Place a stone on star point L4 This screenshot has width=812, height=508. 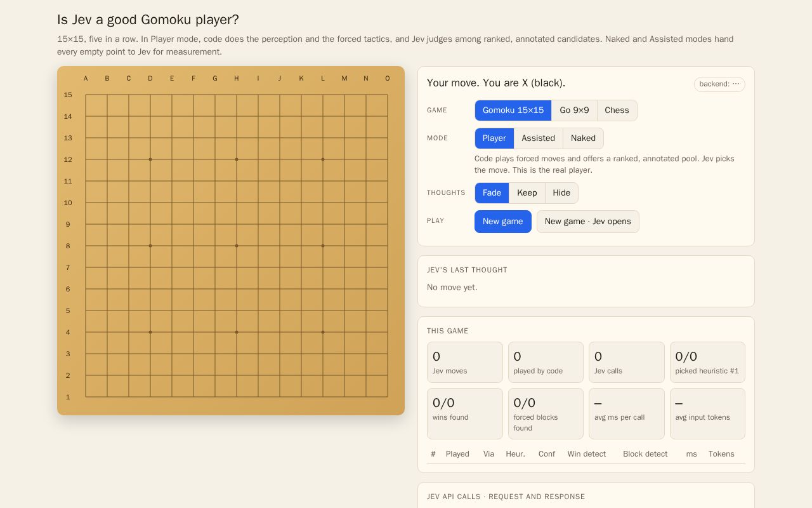click(323, 332)
